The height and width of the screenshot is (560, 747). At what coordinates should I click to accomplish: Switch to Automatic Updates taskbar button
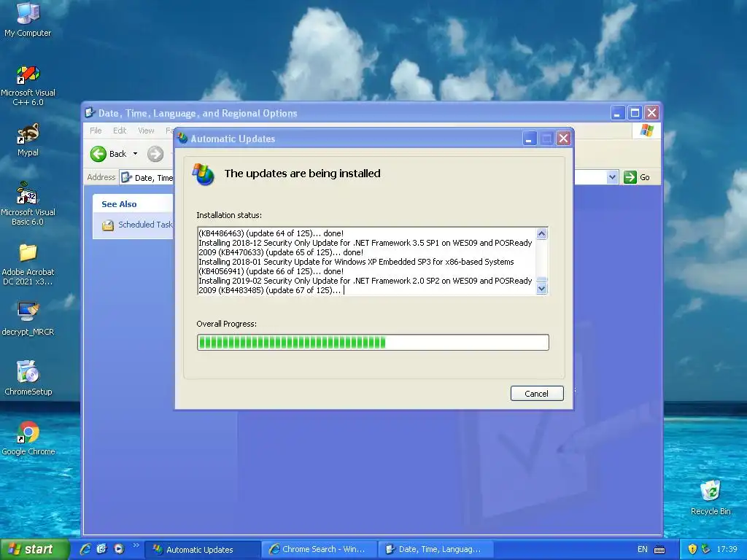(203, 550)
